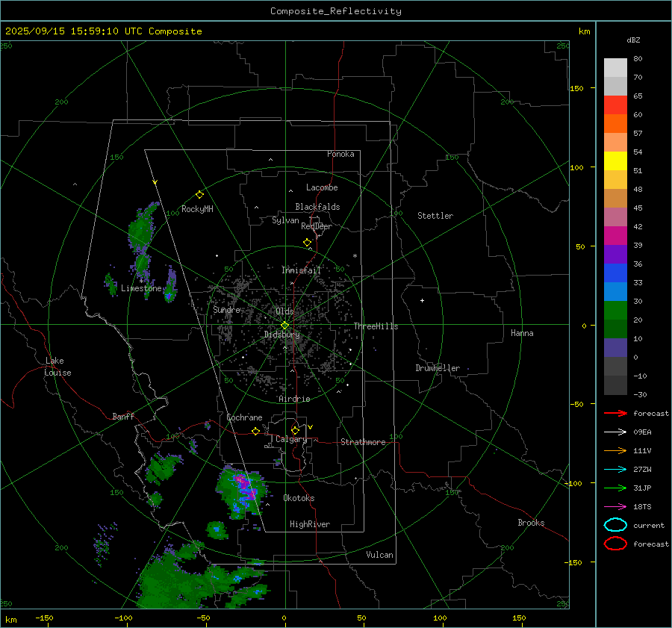Click the Olds label
The image size is (672, 628).
pyautogui.click(x=284, y=311)
